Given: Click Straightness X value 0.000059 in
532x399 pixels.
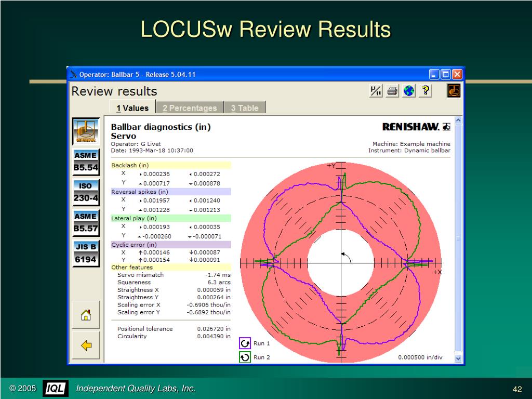Looking at the screenshot, I should (214, 290).
